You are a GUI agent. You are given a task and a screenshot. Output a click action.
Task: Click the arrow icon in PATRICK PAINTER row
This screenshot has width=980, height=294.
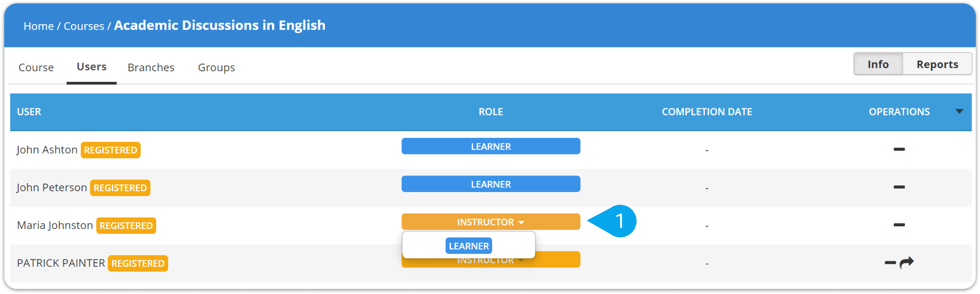(x=906, y=263)
